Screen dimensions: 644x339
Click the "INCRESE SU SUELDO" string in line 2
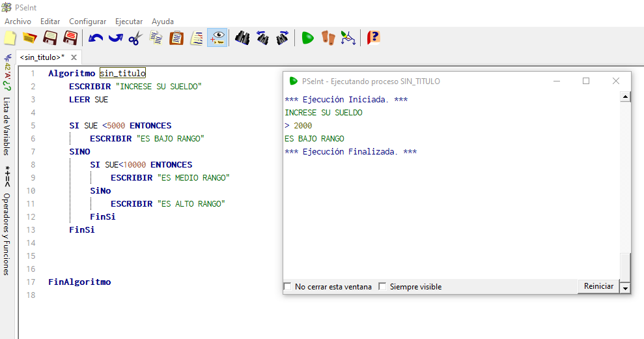[158, 87]
